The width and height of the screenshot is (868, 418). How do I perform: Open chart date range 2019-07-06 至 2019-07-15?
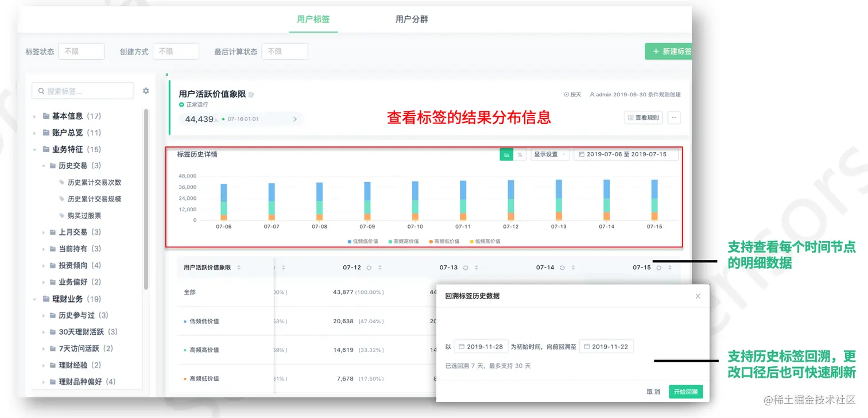click(626, 154)
